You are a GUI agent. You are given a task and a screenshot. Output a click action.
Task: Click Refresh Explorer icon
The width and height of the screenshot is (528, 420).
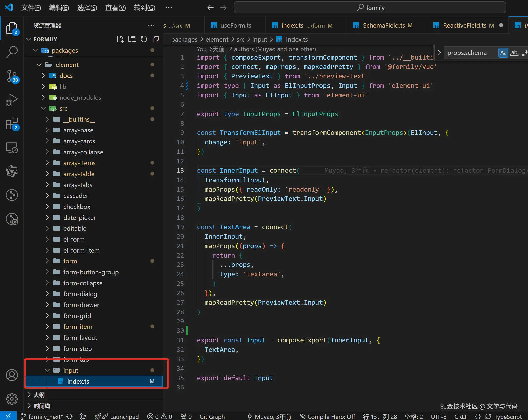[144, 39]
